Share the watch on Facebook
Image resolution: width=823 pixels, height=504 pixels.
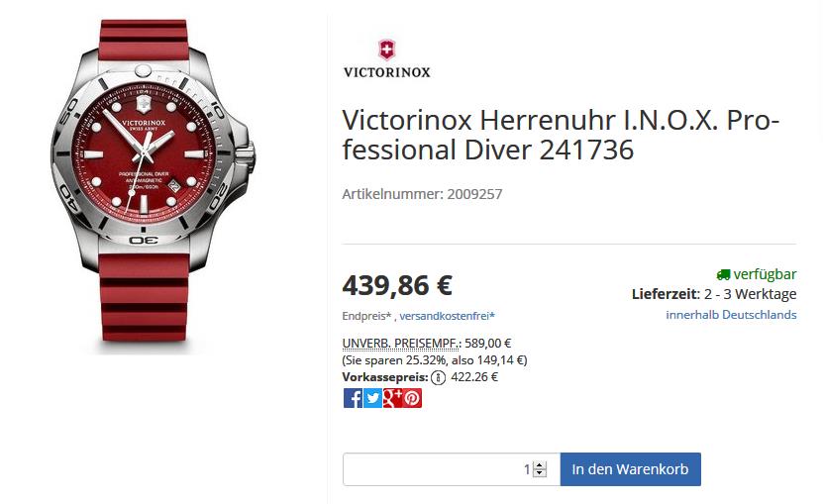(x=353, y=398)
